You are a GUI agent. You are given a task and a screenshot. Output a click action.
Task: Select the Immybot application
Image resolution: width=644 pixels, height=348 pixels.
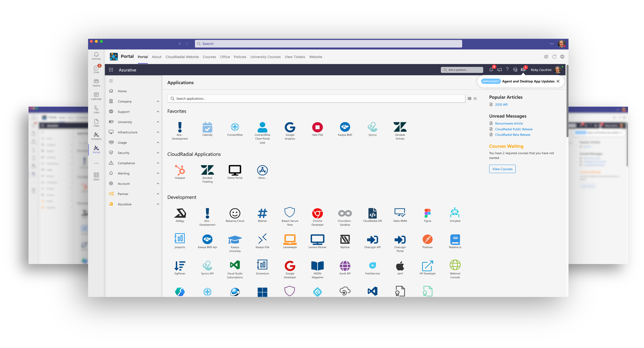(x=455, y=214)
